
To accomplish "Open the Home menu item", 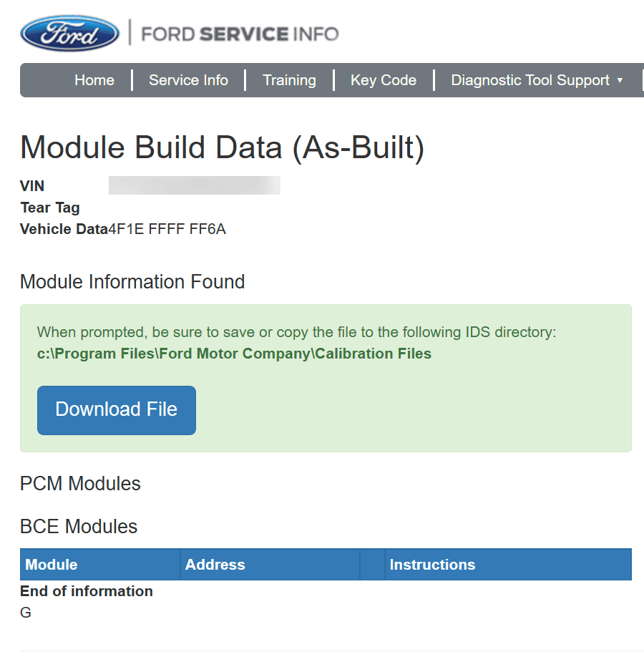I will [94, 80].
